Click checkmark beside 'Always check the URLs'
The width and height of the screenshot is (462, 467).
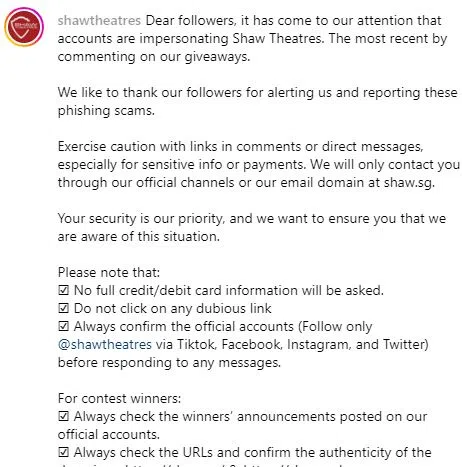(63, 452)
